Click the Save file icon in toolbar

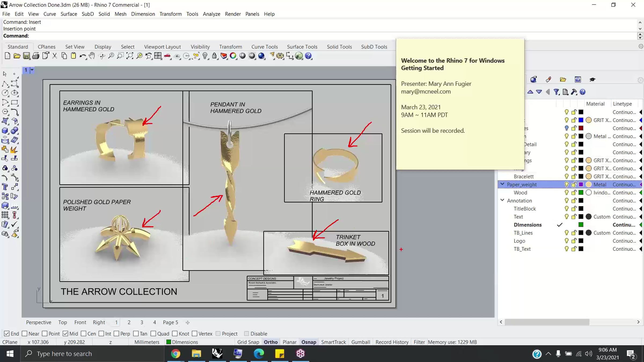(26, 56)
